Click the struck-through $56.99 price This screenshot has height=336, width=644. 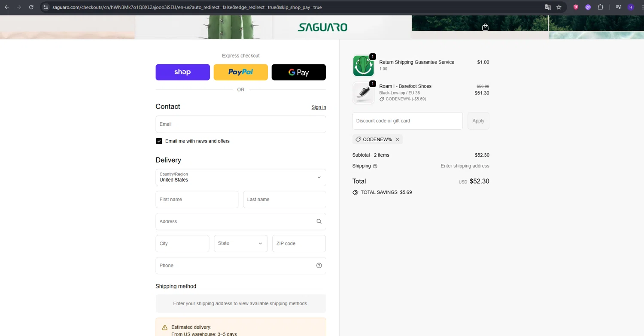pyautogui.click(x=483, y=86)
